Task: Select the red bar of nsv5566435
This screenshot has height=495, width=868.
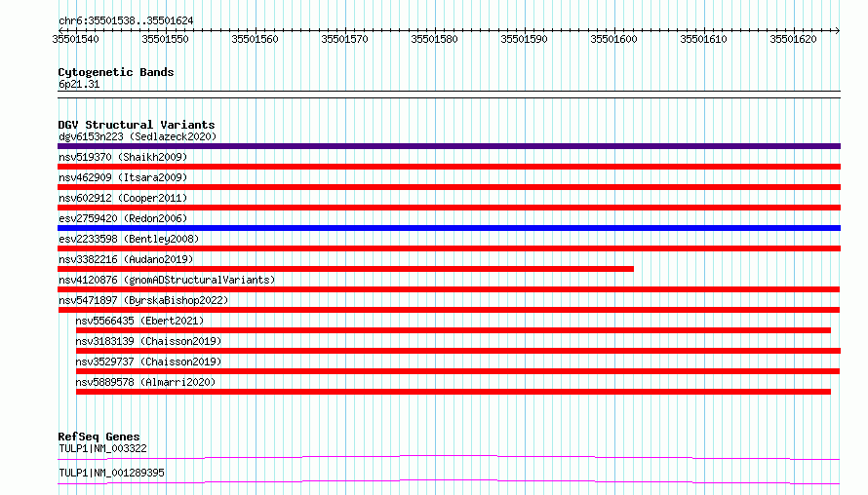Action: point(454,330)
